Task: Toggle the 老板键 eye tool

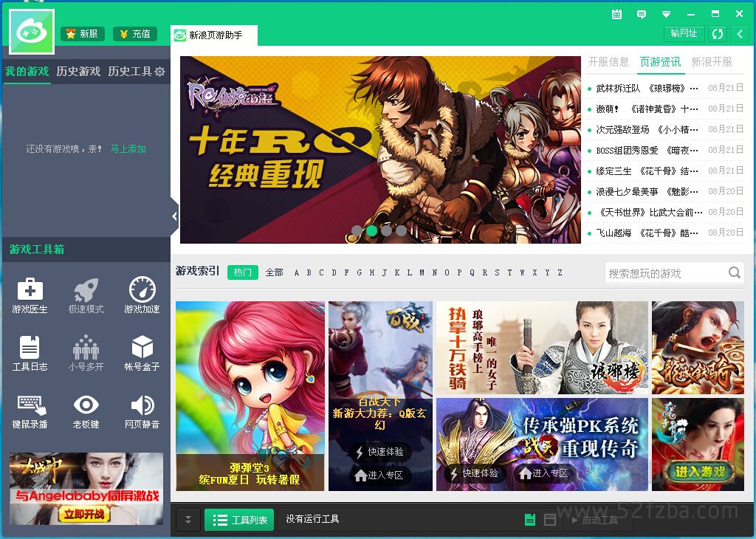Action: pyautogui.click(x=86, y=411)
